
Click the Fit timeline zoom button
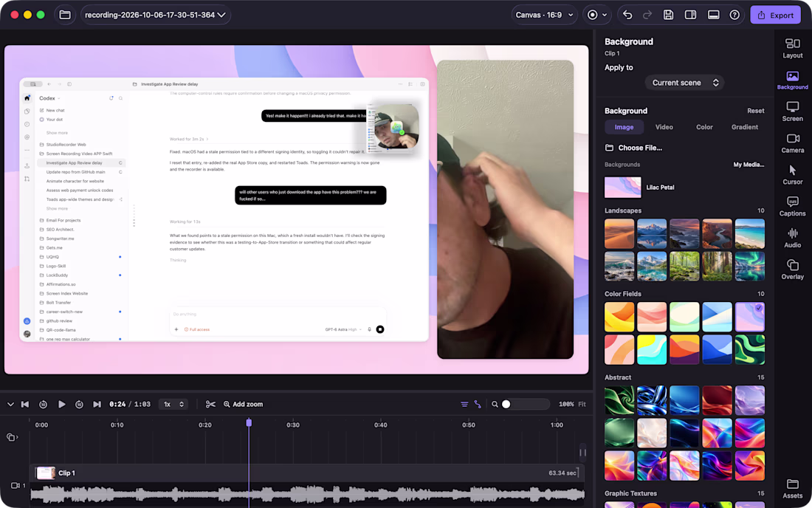[x=582, y=405]
